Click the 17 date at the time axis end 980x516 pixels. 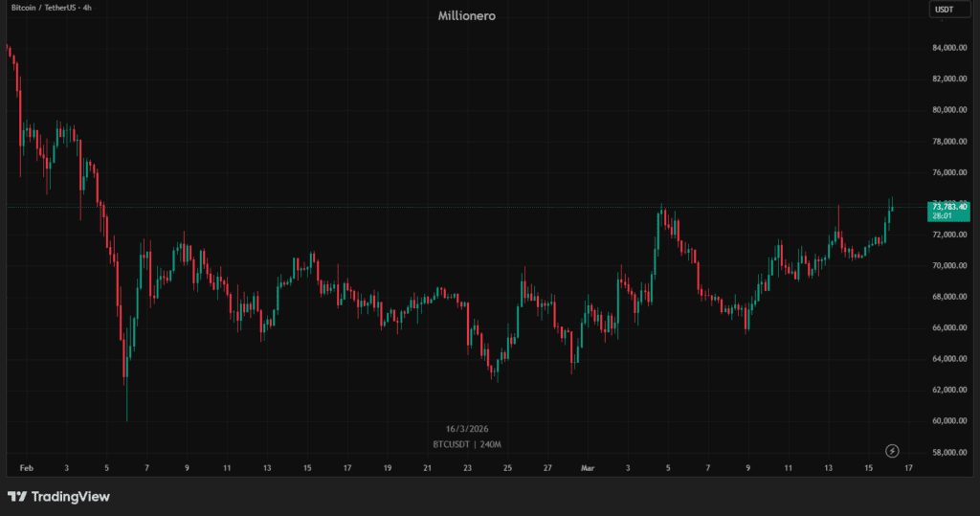[908, 468]
